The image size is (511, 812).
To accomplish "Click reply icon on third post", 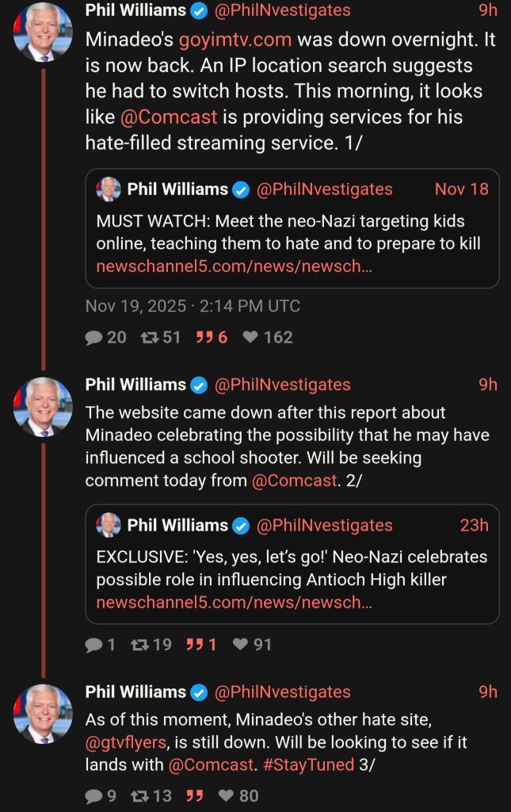I will coord(93,795).
